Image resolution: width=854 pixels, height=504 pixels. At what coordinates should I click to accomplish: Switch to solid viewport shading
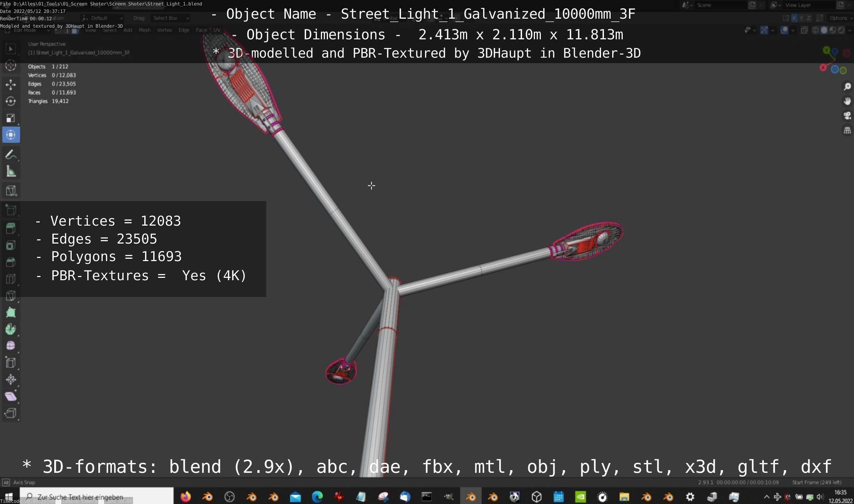coord(824,30)
